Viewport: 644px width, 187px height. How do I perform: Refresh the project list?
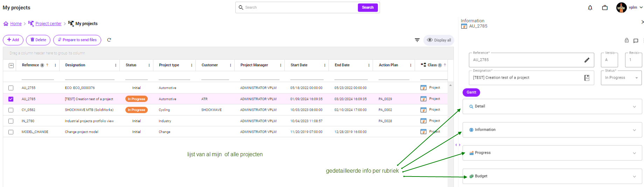109,40
